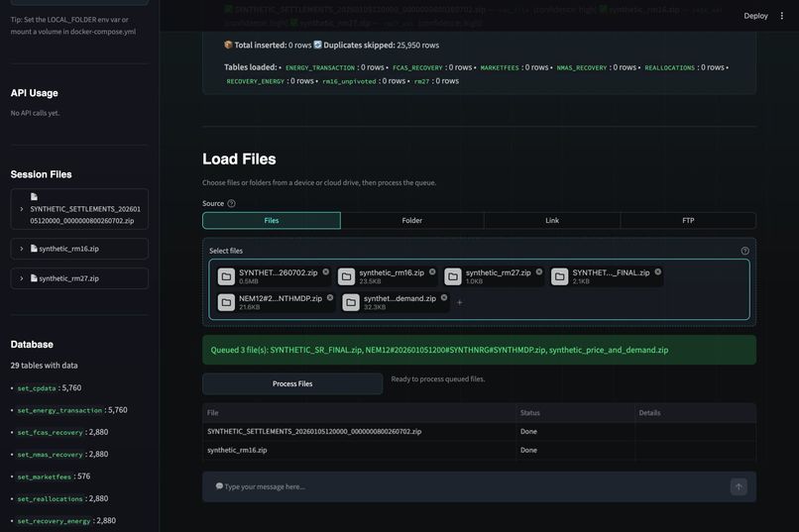Click the 'No API calls yet.' text

35,113
